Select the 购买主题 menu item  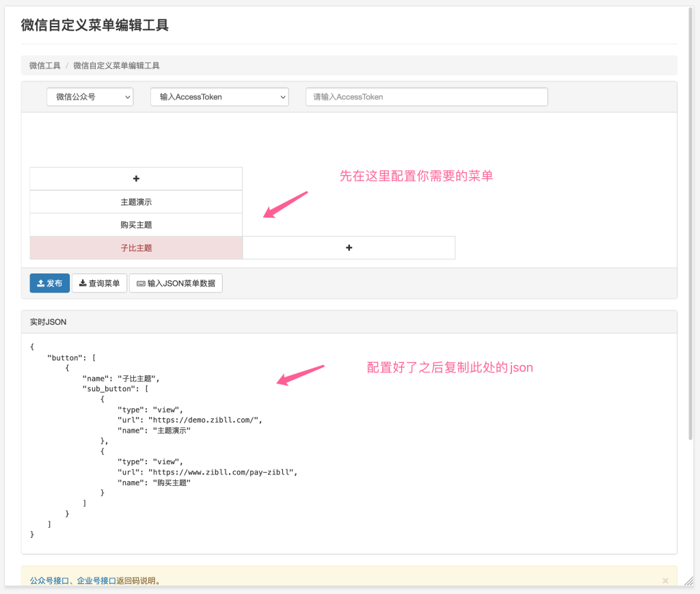click(136, 224)
